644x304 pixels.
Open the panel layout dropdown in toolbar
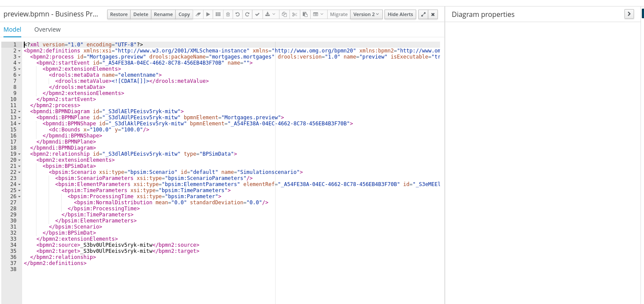tap(318, 14)
